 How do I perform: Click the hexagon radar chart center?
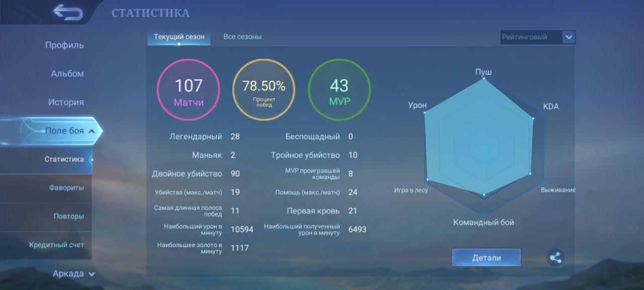484,147
